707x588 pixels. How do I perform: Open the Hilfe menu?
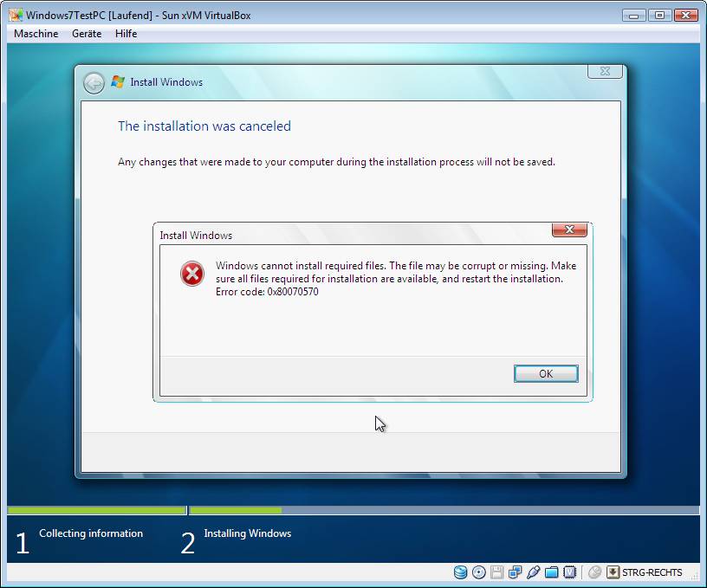click(x=126, y=34)
